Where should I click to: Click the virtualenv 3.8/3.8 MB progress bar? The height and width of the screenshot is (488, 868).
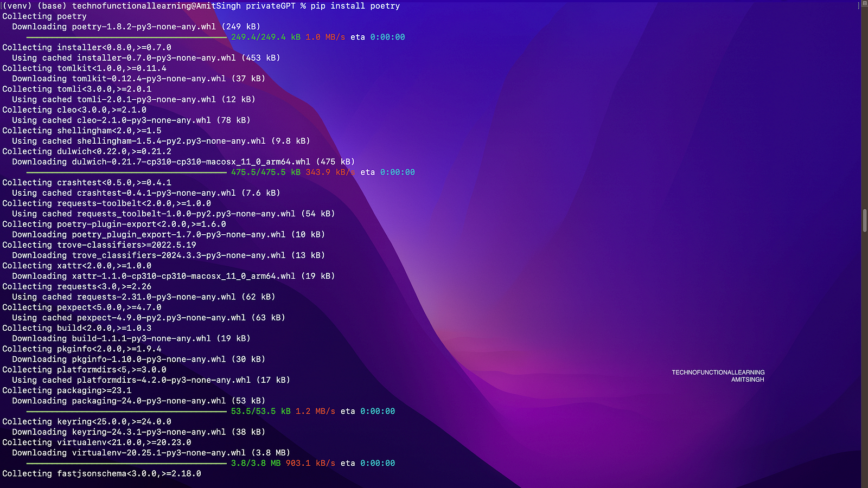(x=126, y=464)
